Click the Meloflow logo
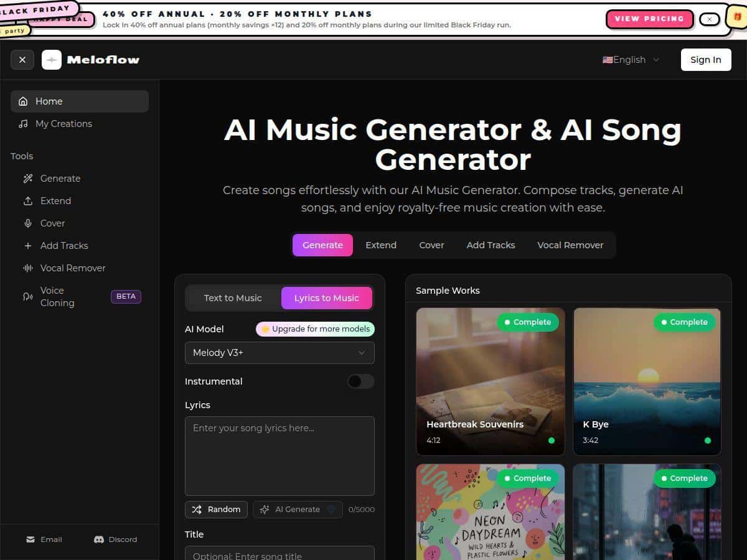747x560 pixels. 90,60
